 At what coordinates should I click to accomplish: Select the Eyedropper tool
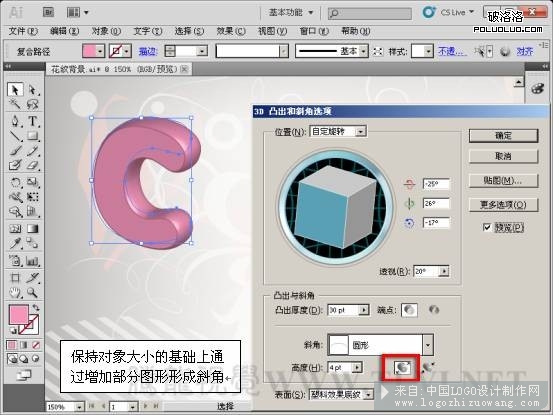[15, 243]
